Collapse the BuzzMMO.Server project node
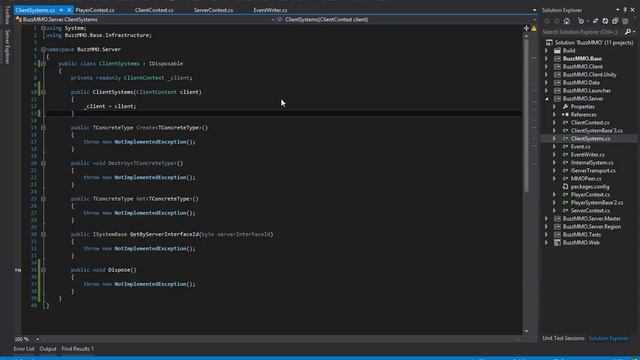The height and width of the screenshot is (360, 640). (x=547, y=99)
